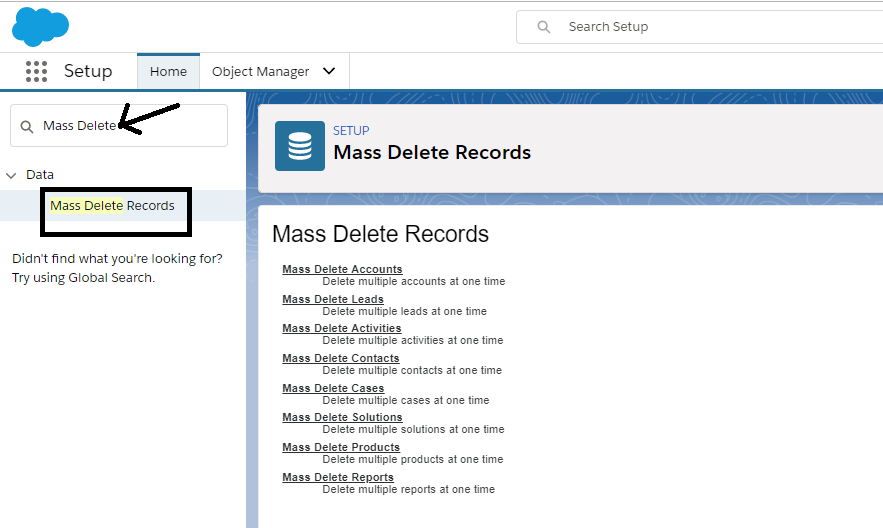Image resolution: width=883 pixels, height=528 pixels.
Task: Open the Mass Delete Products link
Action: [341, 447]
